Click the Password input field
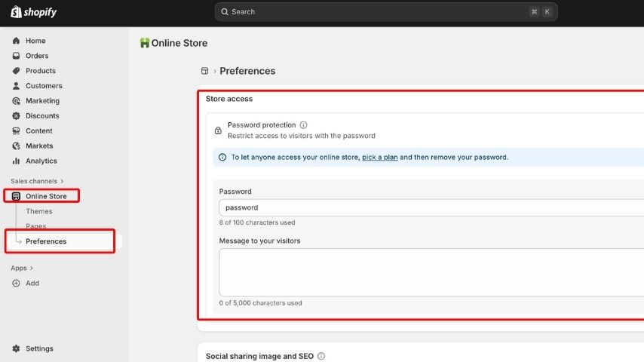This screenshot has width=644, height=362. tap(431, 207)
